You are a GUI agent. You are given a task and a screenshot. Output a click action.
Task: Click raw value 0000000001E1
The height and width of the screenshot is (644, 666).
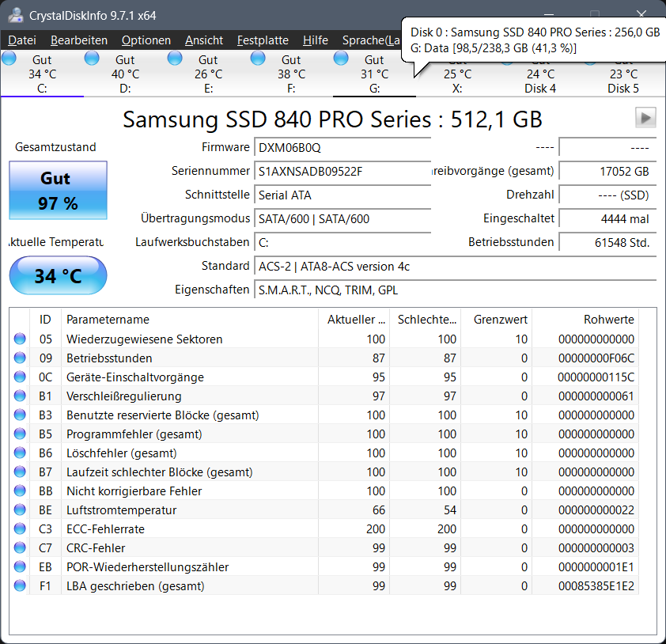[x=596, y=567]
